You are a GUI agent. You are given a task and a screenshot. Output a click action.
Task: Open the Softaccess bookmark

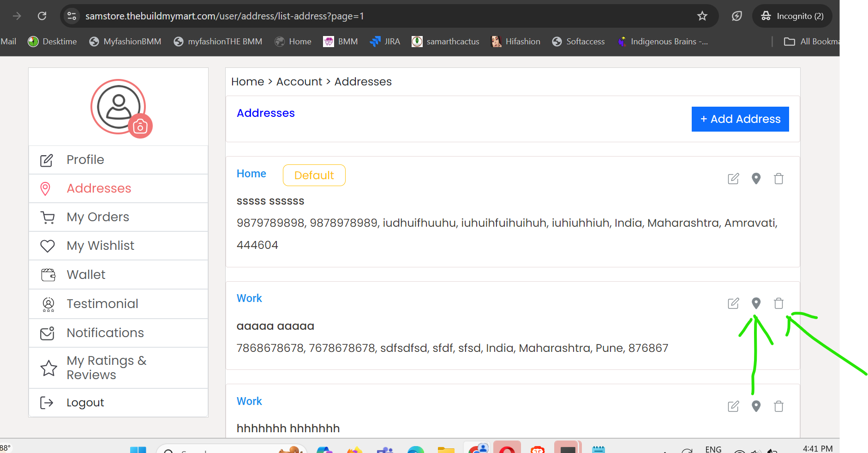(578, 42)
